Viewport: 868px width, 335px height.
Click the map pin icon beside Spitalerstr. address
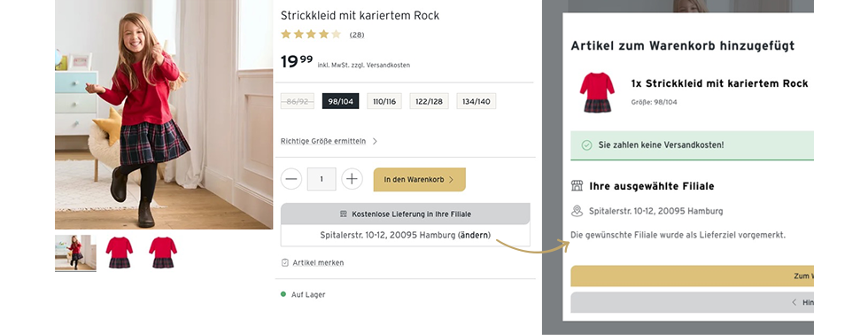pyautogui.click(x=577, y=211)
